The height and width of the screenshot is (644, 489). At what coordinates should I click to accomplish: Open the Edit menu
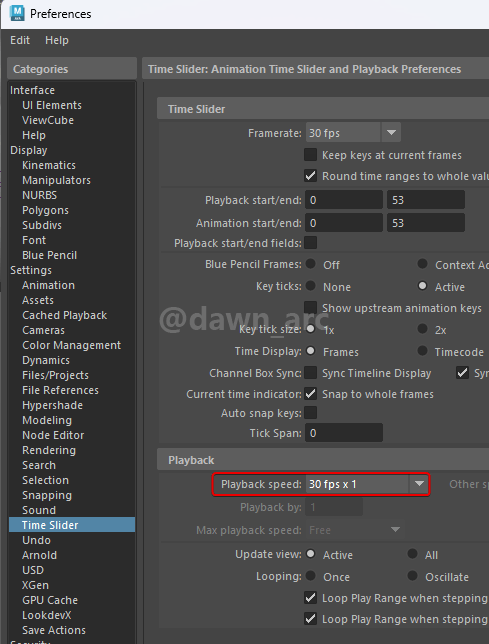pos(20,40)
